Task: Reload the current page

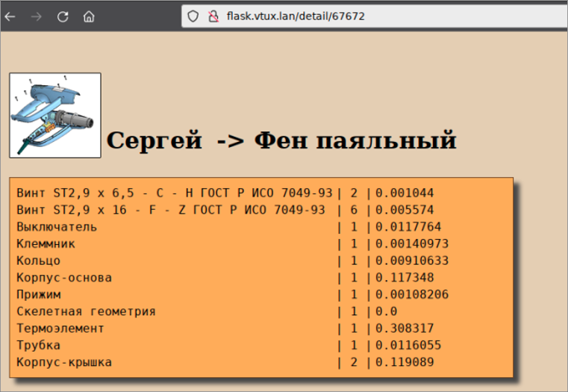Action: (63, 16)
